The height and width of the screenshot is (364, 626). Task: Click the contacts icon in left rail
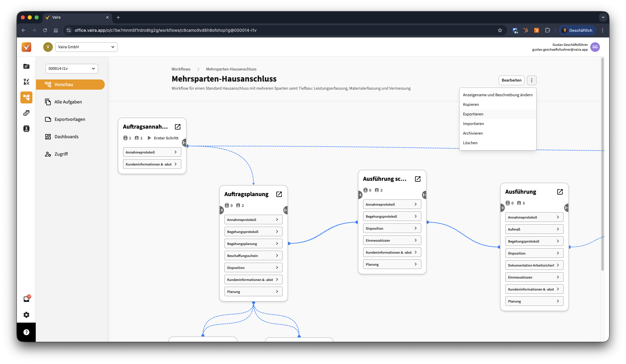pyautogui.click(x=26, y=129)
